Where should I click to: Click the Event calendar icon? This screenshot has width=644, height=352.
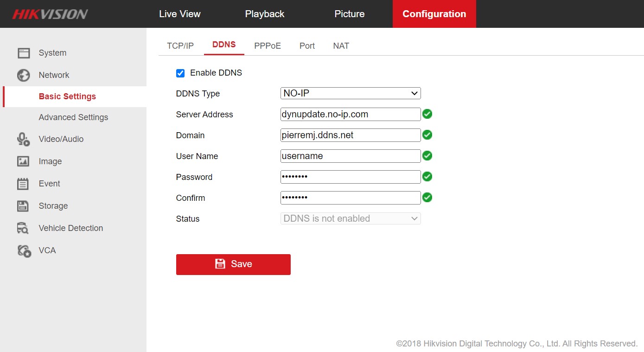[x=23, y=184]
